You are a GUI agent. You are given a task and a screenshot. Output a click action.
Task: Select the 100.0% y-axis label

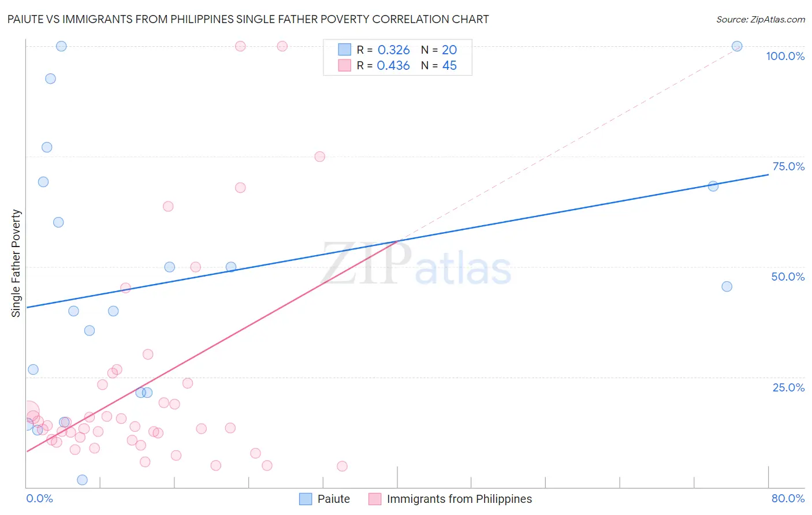pyautogui.click(x=785, y=56)
